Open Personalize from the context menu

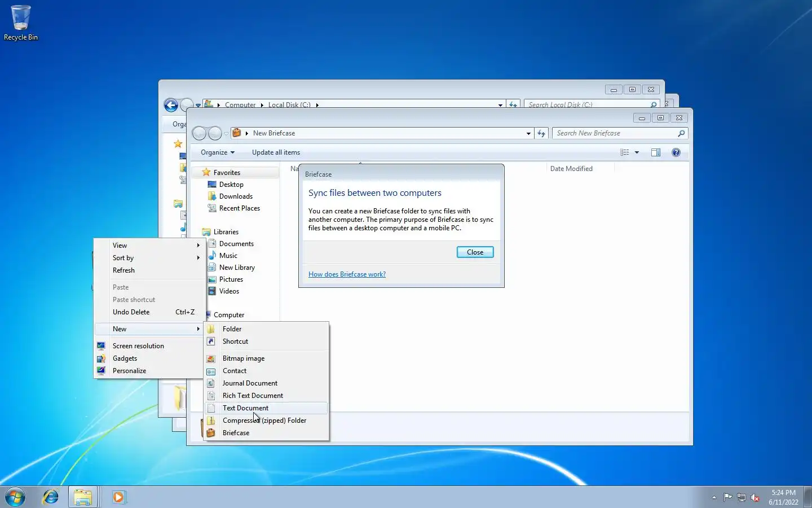[149, 371]
